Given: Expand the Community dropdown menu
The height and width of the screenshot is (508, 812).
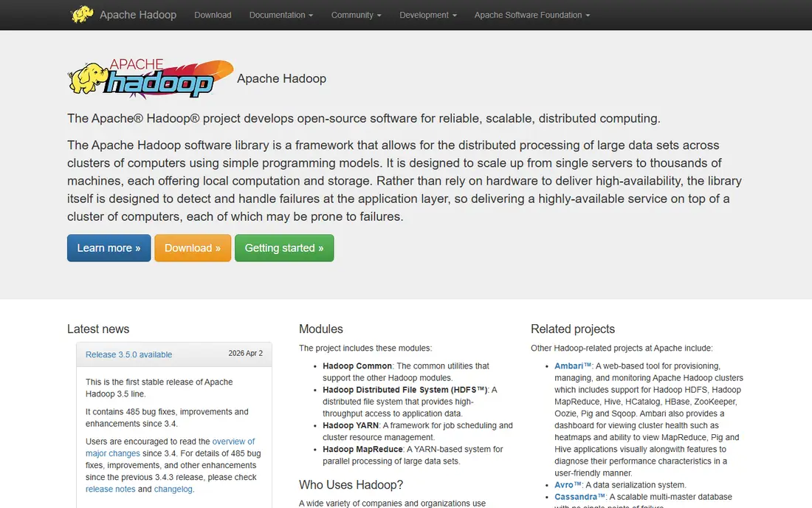Looking at the screenshot, I should click(357, 15).
